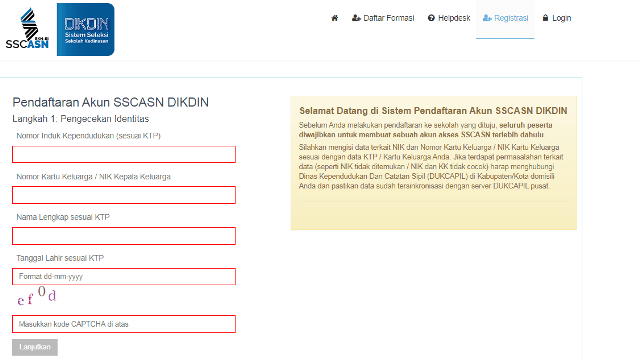Image resolution: width=640 pixels, height=360 pixels.
Task: Click the captcha image ef0d
Action: point(36,296)
